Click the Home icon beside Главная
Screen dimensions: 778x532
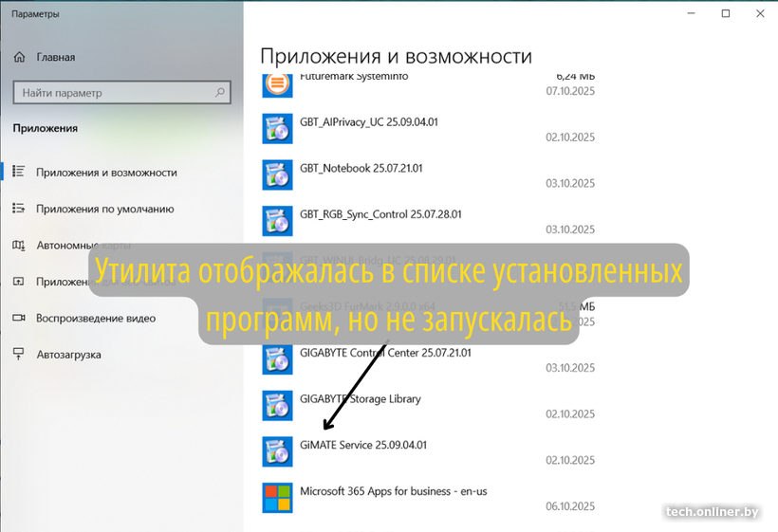coord(19,57)
